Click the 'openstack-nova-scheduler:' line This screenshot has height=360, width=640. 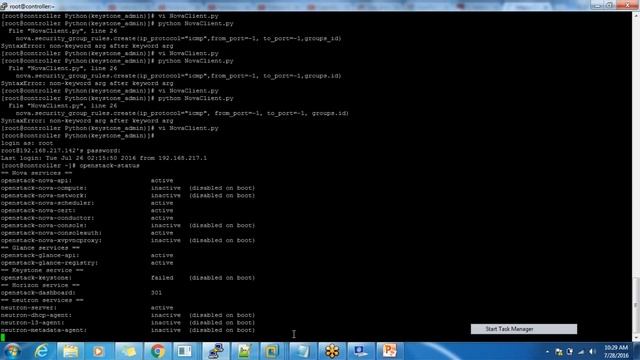click(87, 203)
